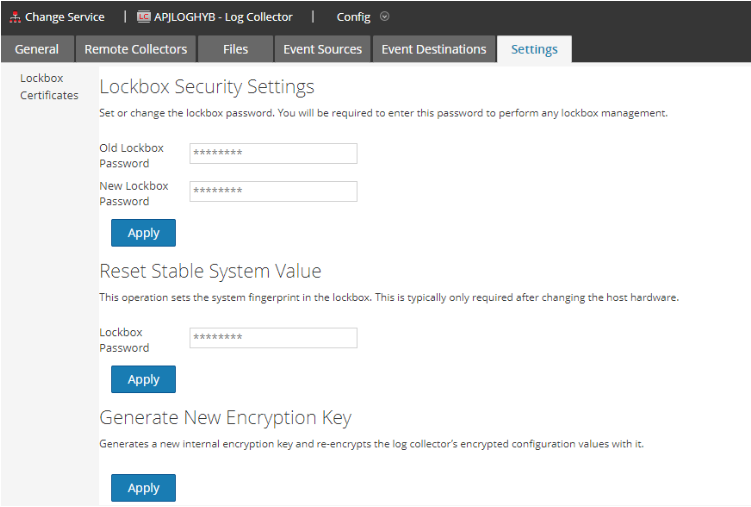Image resolution: width=751 pixels, height=507 pixels.
Task: Apply the Lockbox Security Settings password change
Action: (x=143, y=233)
